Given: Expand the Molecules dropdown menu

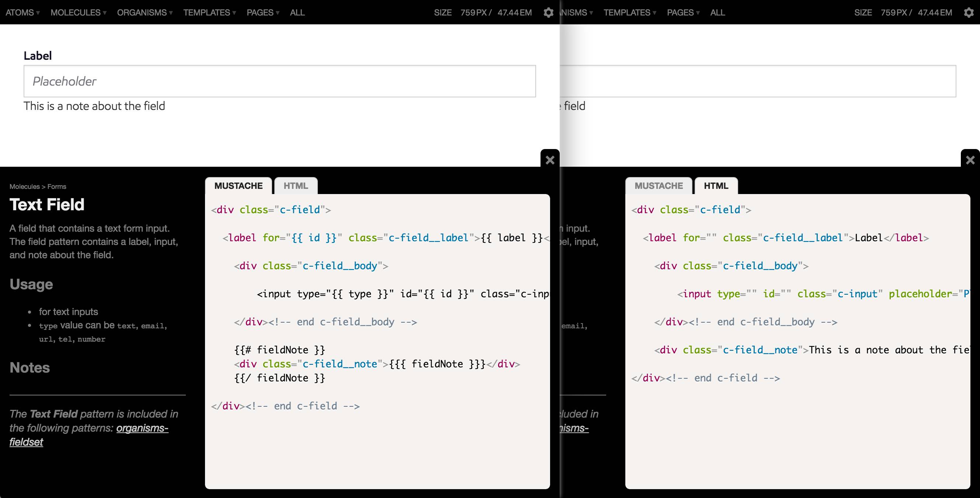Looking at the screenshot, I should coord(79,13).
